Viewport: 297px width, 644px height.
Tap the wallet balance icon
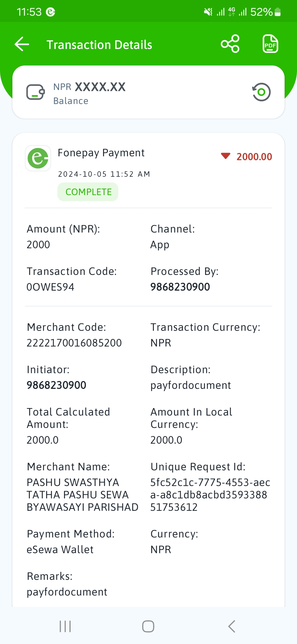tap(35, 92)
